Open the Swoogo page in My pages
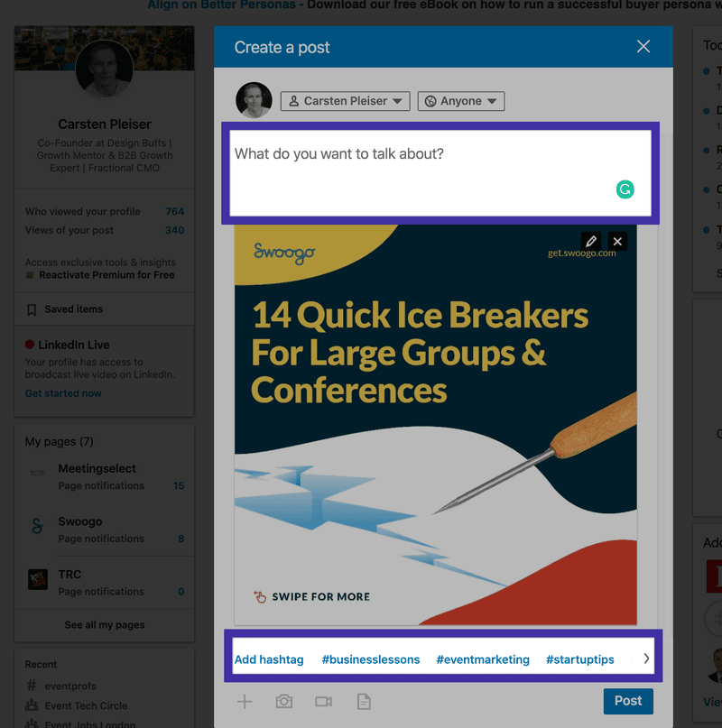Image resolution: width=722 pixels, height=728 pixels. pyautogui.click(x=80, y=521)
